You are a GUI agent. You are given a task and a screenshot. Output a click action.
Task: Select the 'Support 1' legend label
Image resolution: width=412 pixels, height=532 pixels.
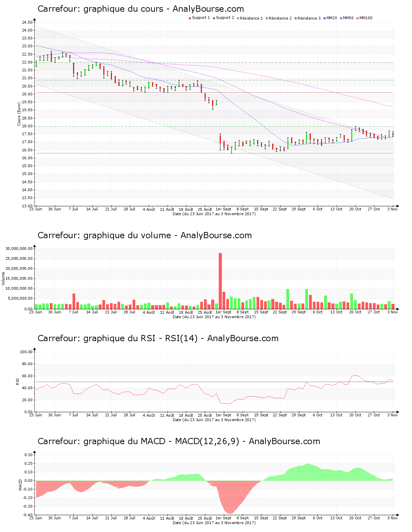point(201,18)
